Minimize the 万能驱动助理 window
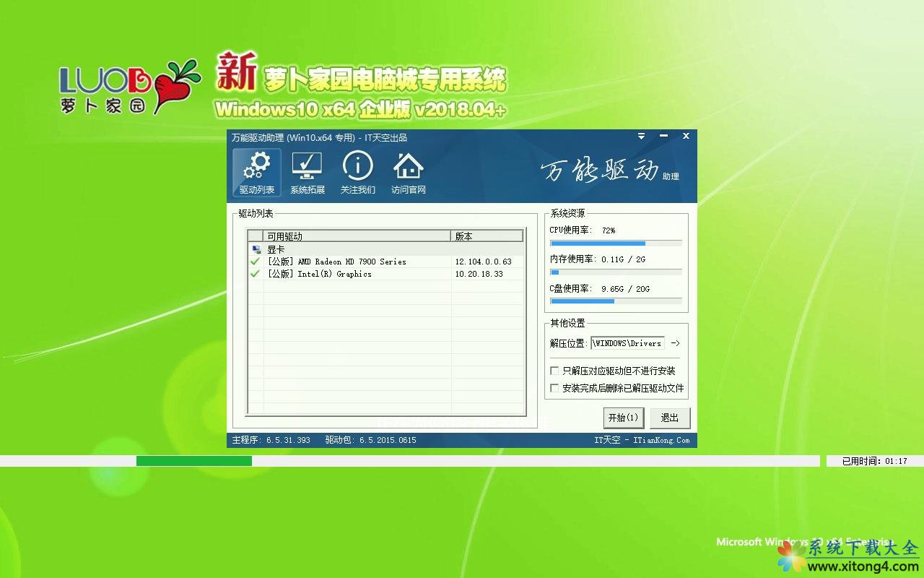Image resolution: width=924 pixels, height=578 pixels. click(663, 136)
